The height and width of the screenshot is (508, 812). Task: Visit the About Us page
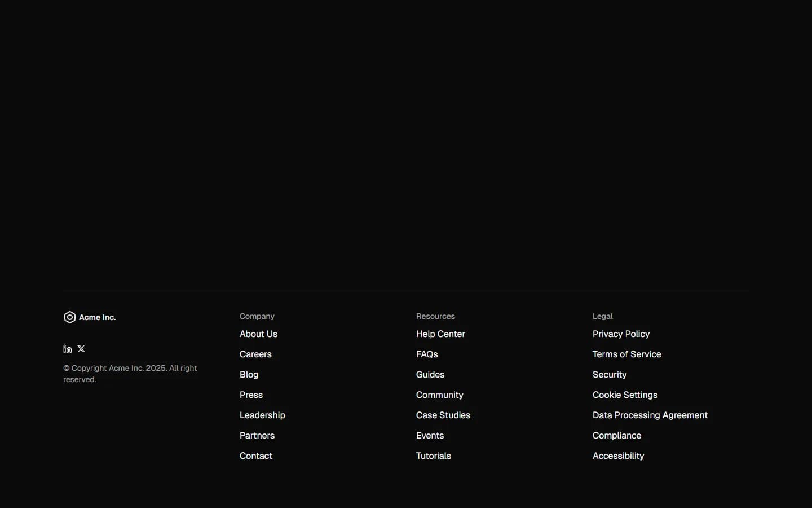[258, 334]
